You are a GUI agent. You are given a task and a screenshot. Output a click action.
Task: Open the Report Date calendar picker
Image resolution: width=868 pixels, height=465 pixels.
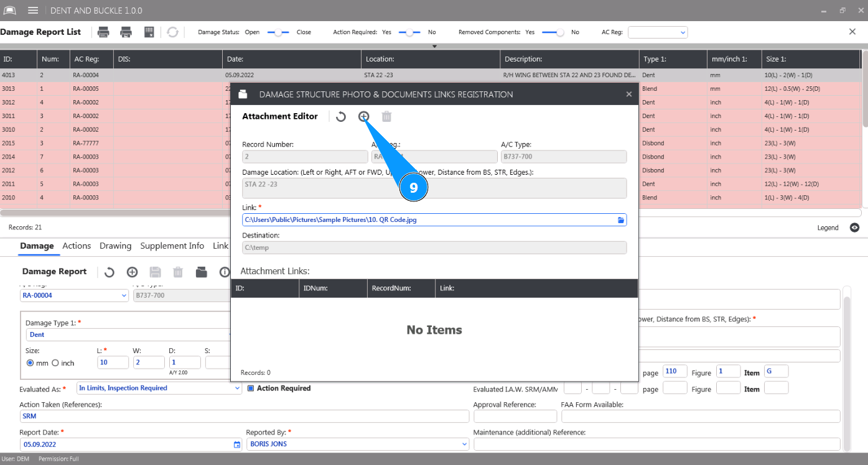(x=237, y=444)
